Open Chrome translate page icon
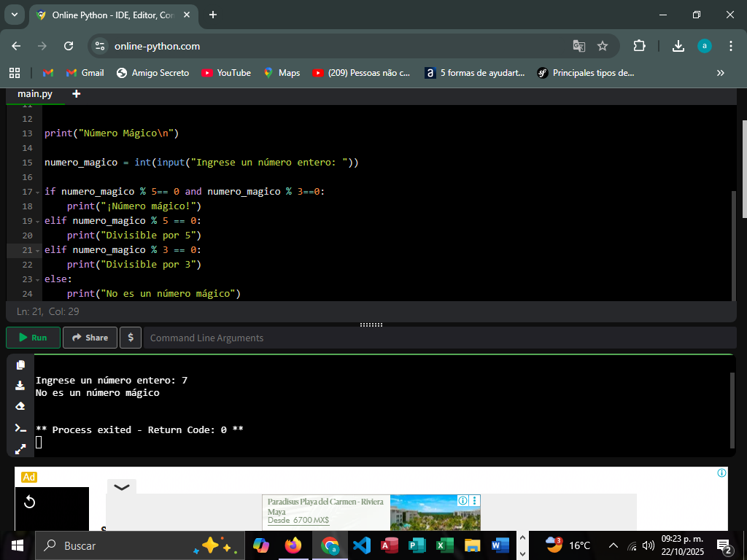Screen dimensions: 747x560 [x=579, y=46]
